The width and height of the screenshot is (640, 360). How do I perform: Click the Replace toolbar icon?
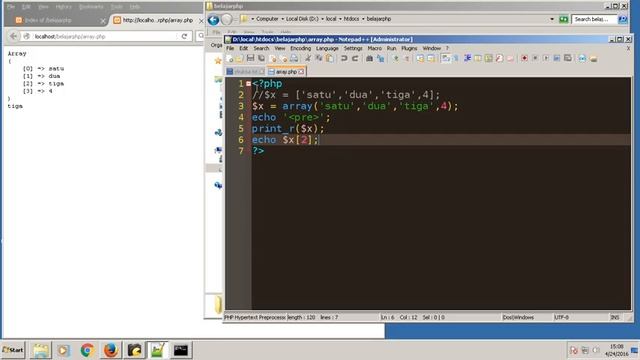[380, 58]
